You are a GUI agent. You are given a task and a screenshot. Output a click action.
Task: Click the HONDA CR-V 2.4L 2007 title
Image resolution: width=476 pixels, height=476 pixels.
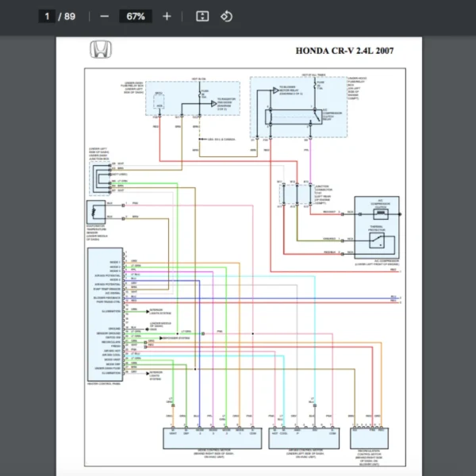pos(344,51)
